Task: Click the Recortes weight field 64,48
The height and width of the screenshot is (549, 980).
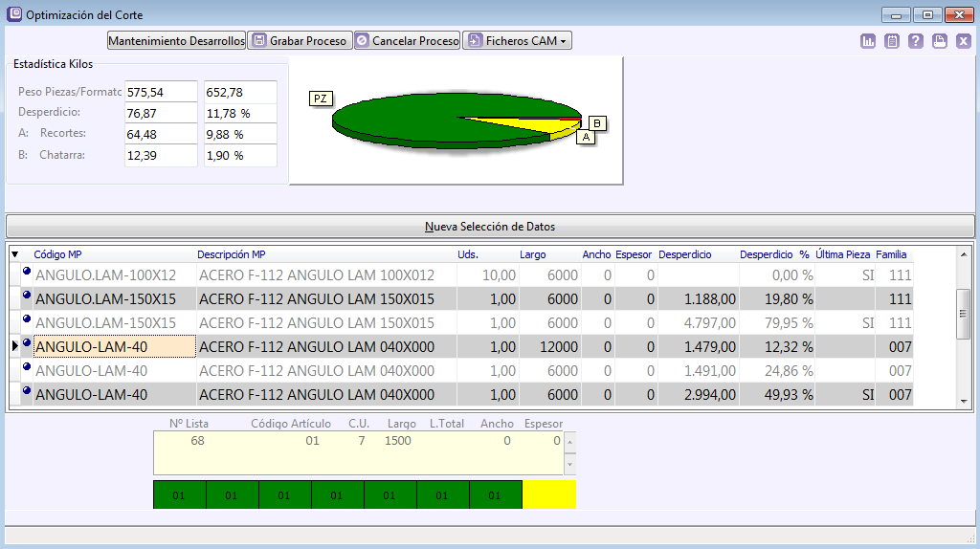Action: pos(160,134)
